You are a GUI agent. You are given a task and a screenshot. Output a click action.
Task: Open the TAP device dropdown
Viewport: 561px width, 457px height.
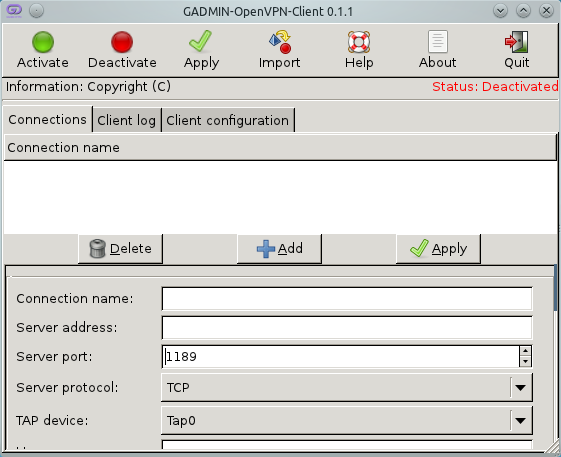coord(347,420)
